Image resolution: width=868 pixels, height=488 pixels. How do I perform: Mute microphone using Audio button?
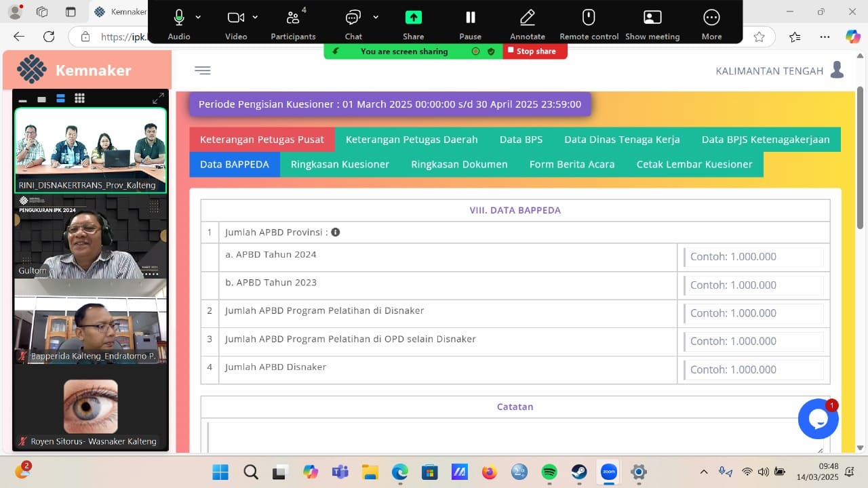(x=179, y=18)
